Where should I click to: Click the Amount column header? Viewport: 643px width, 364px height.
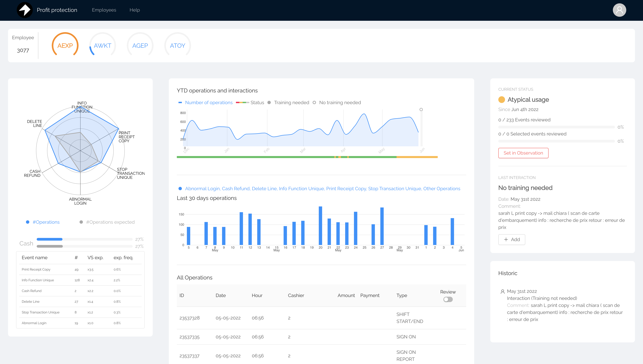(346, 296)
